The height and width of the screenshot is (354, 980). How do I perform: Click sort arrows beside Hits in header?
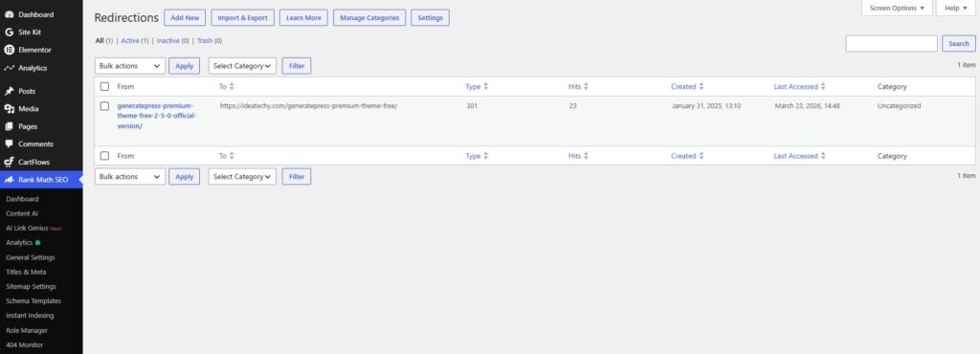586,87
